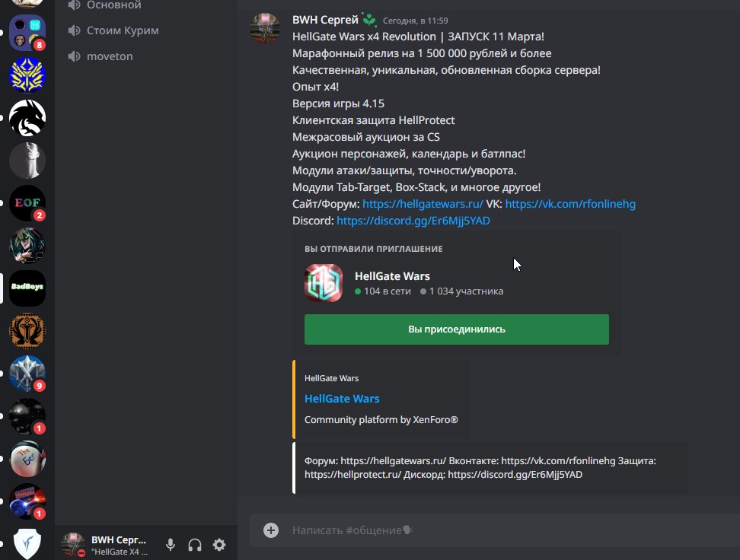Click the HellGate Wars invite server name
The height and width of the screenshot is (560, 740).
point(392,276)
